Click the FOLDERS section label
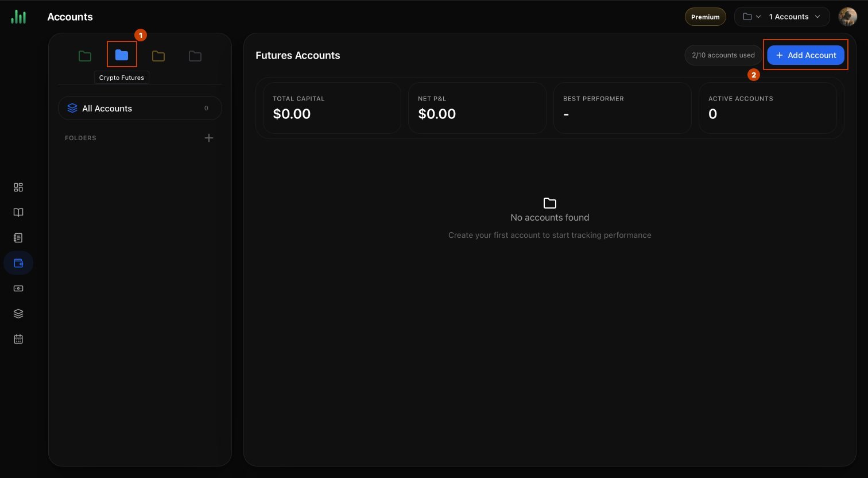Viewport: 868px width, 478px height. coord(80,138)
